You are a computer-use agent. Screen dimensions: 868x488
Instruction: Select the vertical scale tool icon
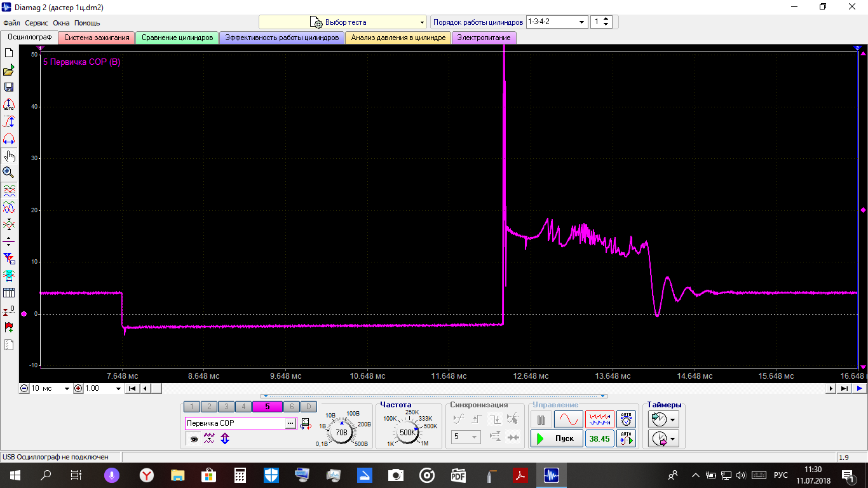(x=9, y=121)
